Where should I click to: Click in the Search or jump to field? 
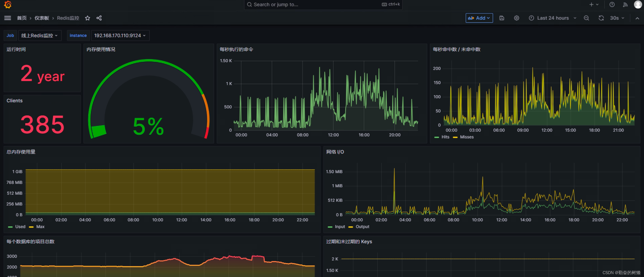[323, 4]
